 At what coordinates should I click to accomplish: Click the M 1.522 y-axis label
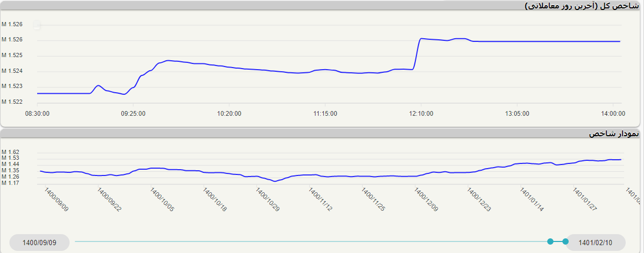[12, 102]
